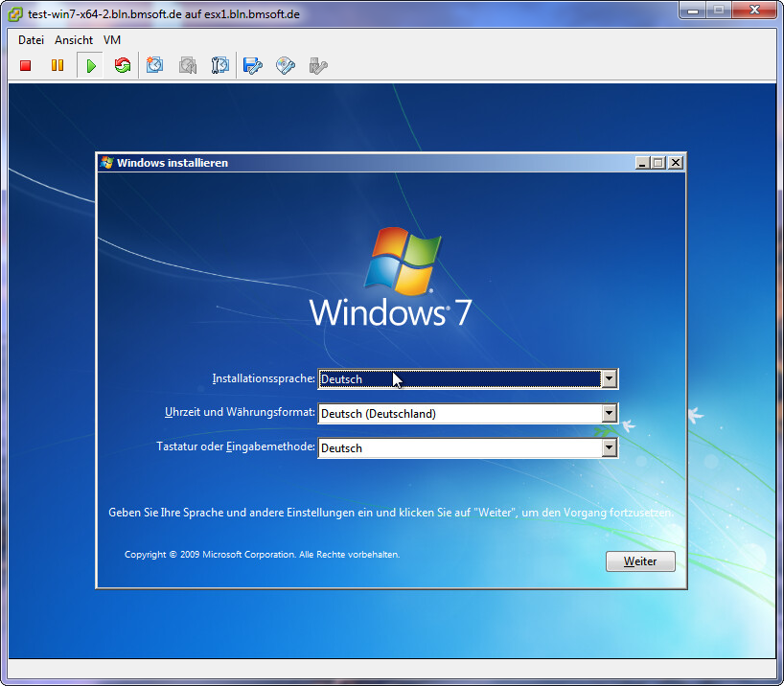The height and width of the screenshot is (686, 784).
Task: Close the VMware console window
Action: [754, 11]
